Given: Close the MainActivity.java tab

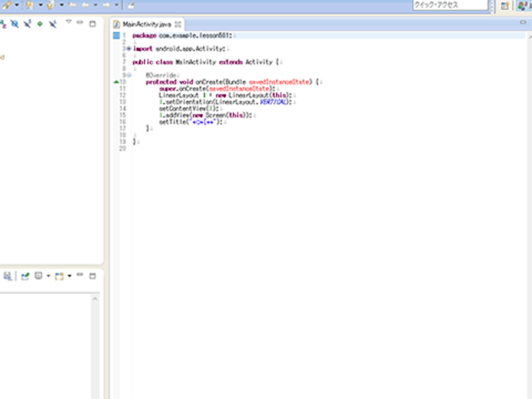Looking at the screenshot, I should [178, 23].
